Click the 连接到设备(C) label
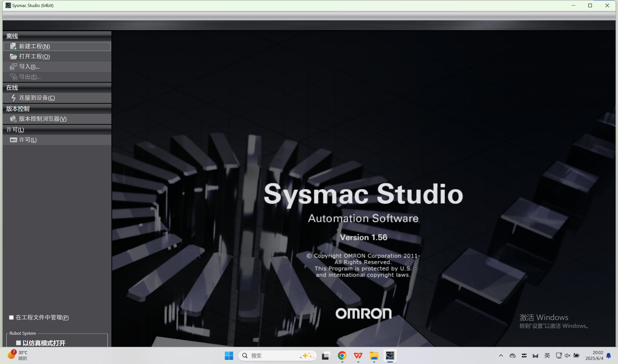 click(37, 98)
